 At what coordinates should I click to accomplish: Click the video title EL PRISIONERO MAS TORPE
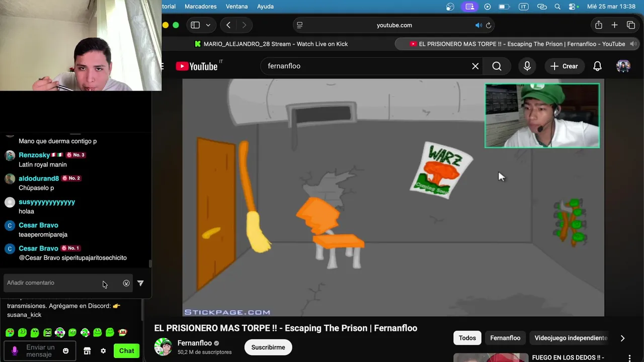coord(285,328)
